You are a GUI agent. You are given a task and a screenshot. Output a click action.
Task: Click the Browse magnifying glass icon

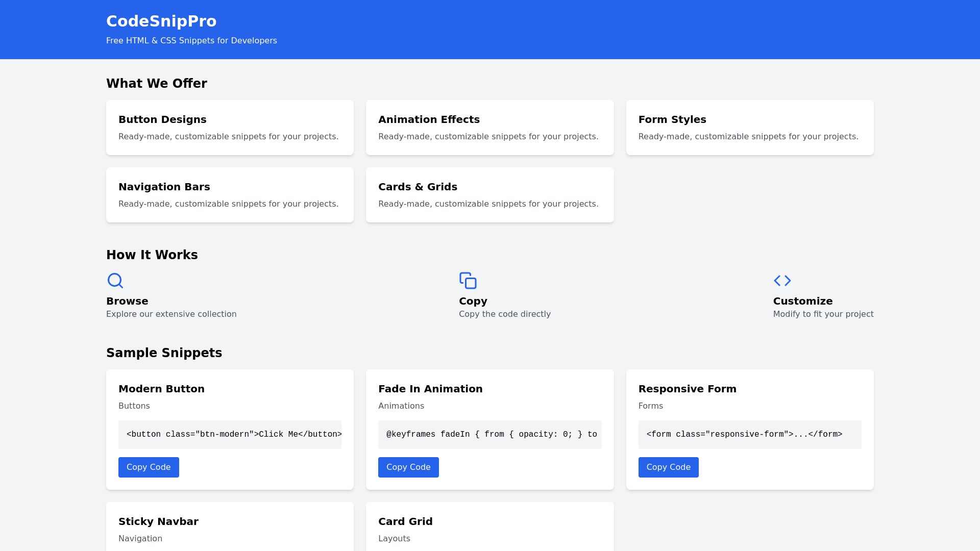(x=115, y=281)
